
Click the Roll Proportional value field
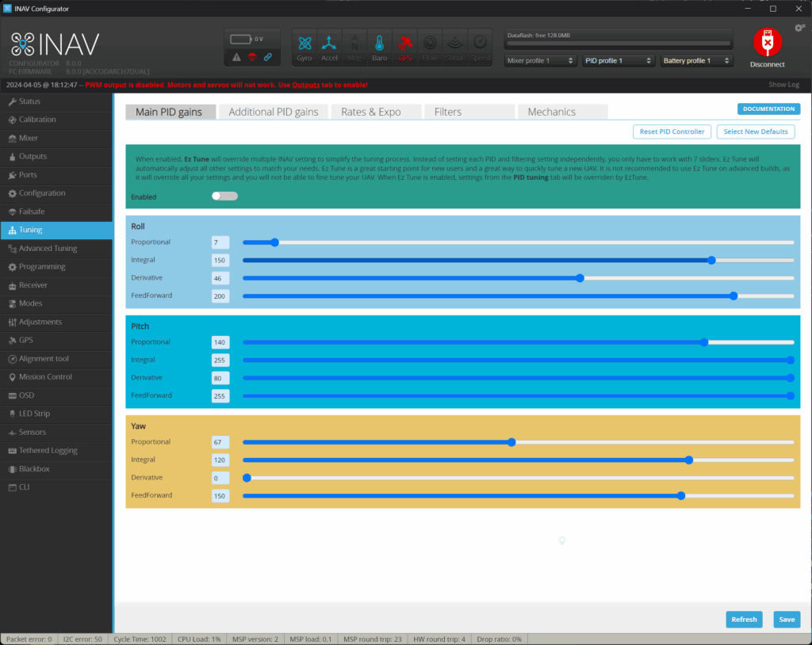[x=220, y=242]
